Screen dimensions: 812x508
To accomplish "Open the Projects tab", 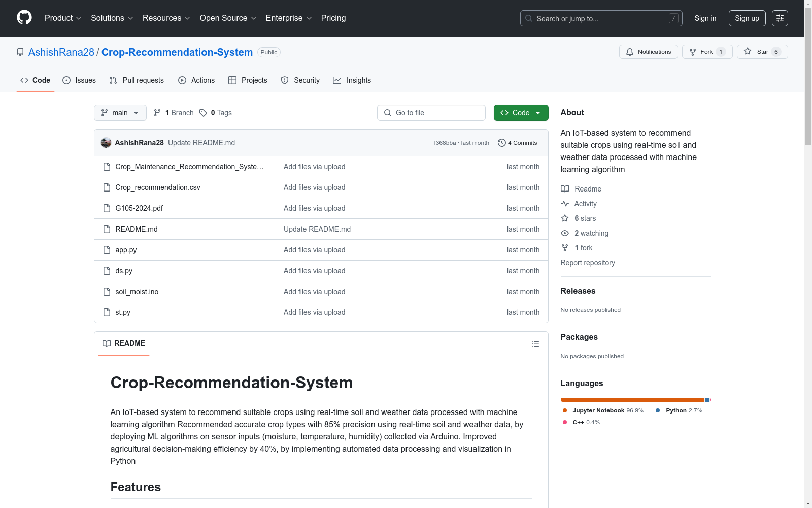I will click(248, 80).
